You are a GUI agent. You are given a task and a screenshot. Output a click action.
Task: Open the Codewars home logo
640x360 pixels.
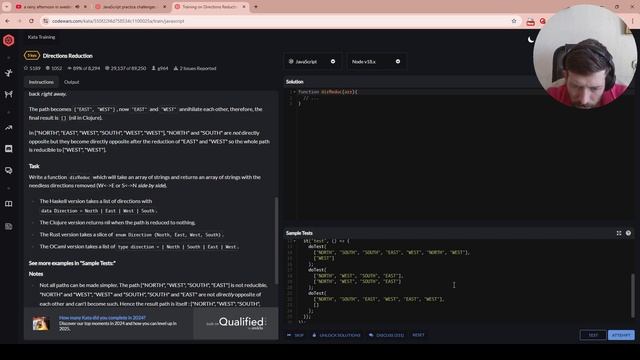(x=9, y=40)
